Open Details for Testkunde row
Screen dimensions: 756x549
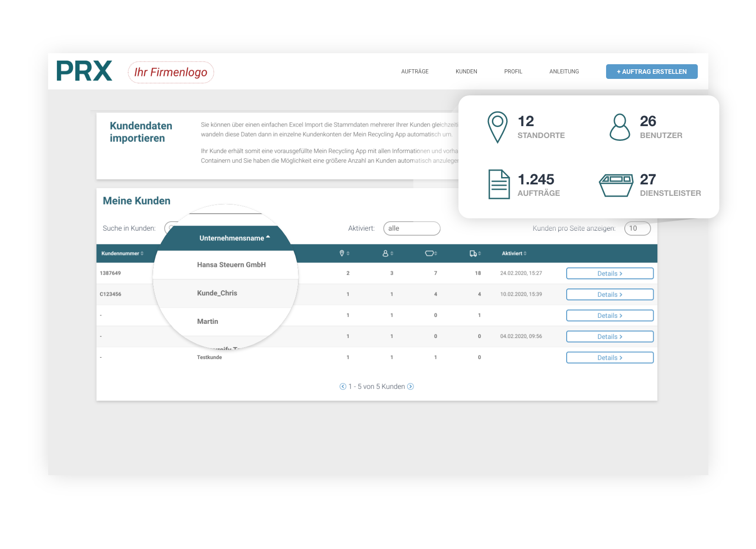(610, 358)
